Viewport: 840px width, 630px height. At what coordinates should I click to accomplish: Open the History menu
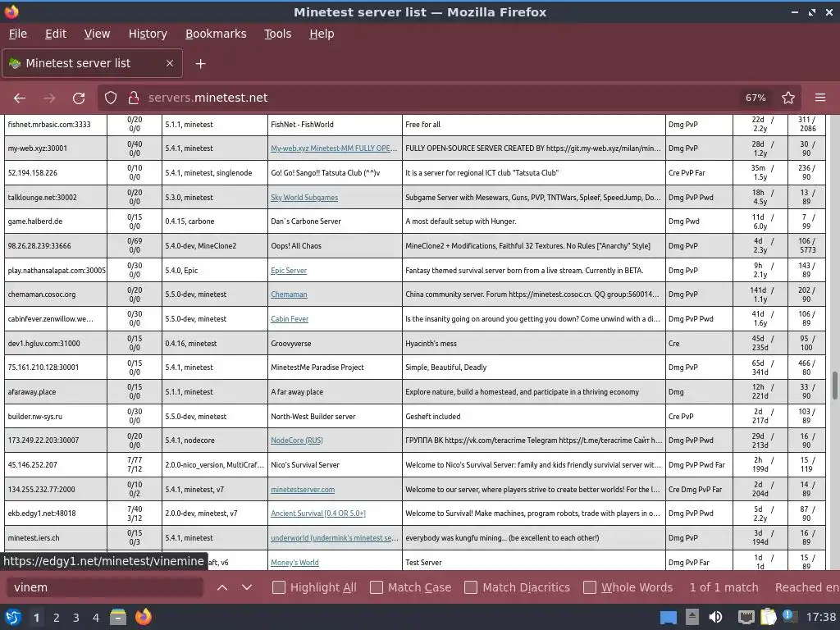(x=148, y=34)
